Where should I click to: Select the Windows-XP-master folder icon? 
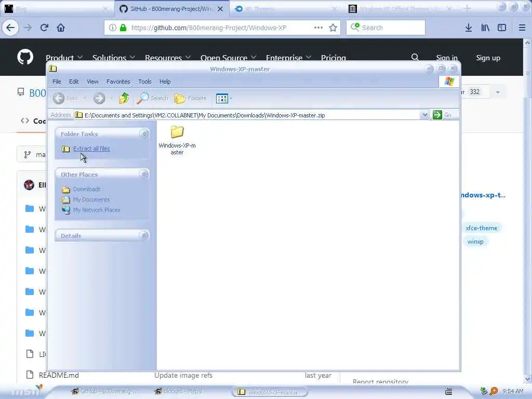[x=177, y=132]
